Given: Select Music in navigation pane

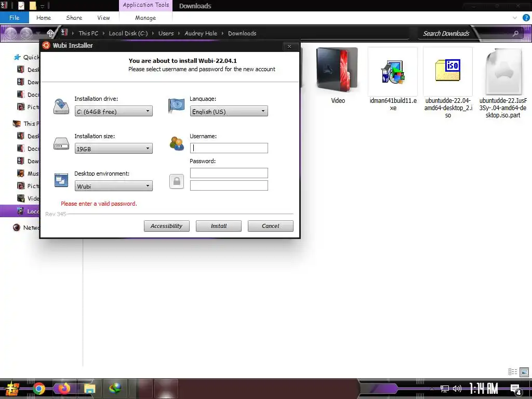Looking at the screenshot, I should tap(29, 174).
